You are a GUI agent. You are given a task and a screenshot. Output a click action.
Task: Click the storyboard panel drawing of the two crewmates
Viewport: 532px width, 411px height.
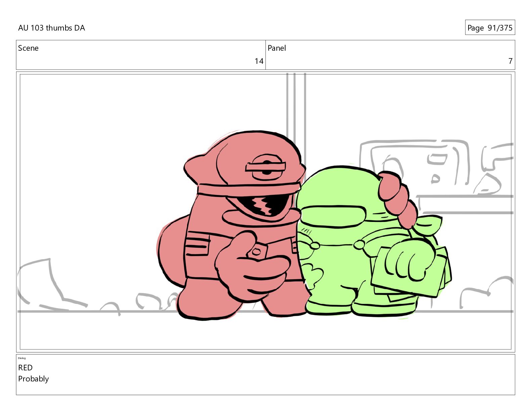tap(265, 212)
